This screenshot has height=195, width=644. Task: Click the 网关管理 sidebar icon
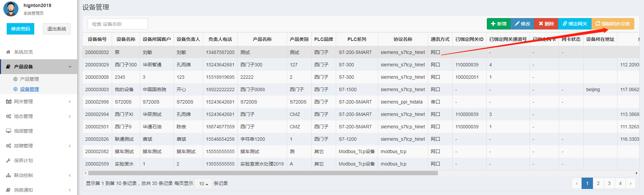8,102
